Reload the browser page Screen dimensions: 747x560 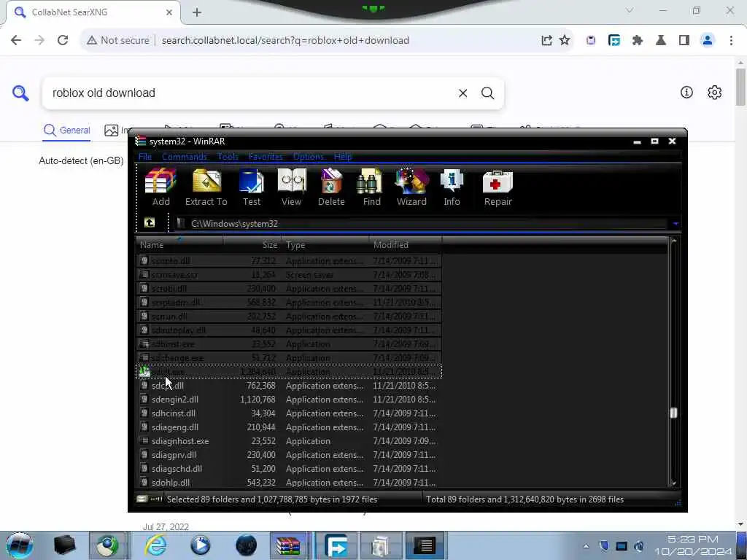point(63,41)
